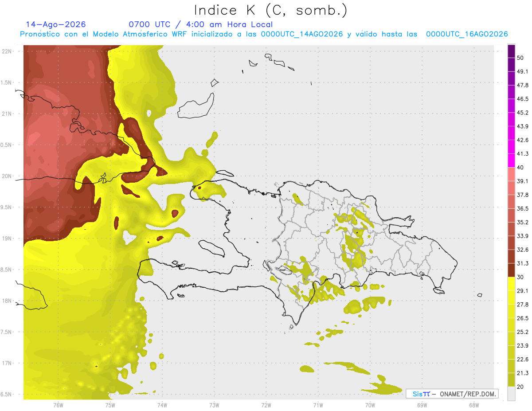This screenshot has height=411, width=532.
Task: Click the '74W' longitude label
Action: (162, 405)
